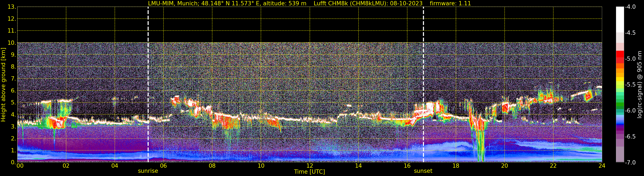
Task: Click the '2.' height axis tick label
Action: pyautogui.click(x=13, y=139)
